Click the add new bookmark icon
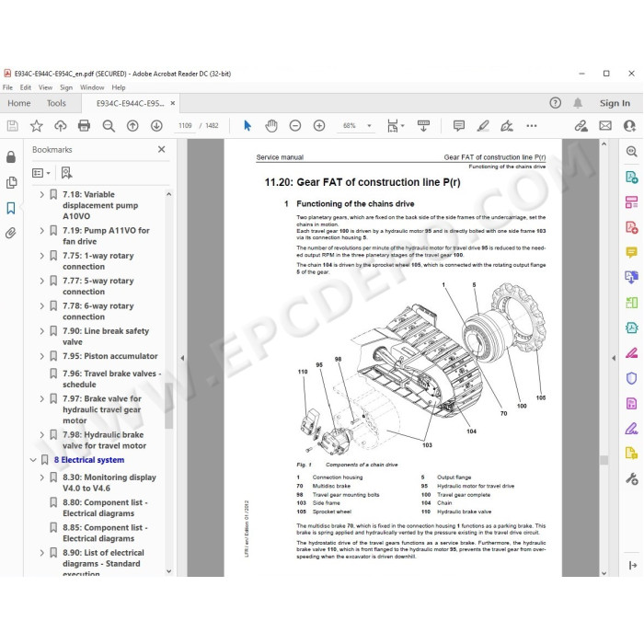Image resolution: width=644 pixels, height=644 pixels. [x=66, y=173]
